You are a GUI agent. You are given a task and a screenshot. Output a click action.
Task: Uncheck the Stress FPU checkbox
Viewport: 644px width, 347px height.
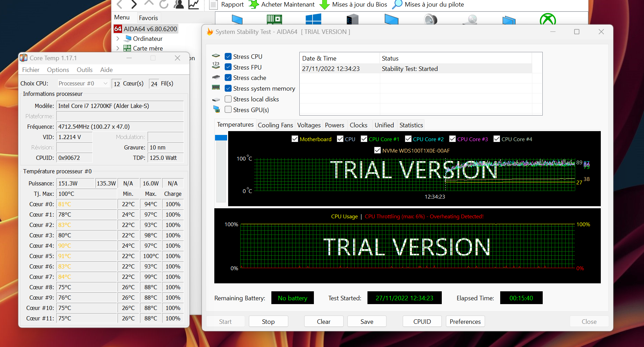tap(228, 67)
